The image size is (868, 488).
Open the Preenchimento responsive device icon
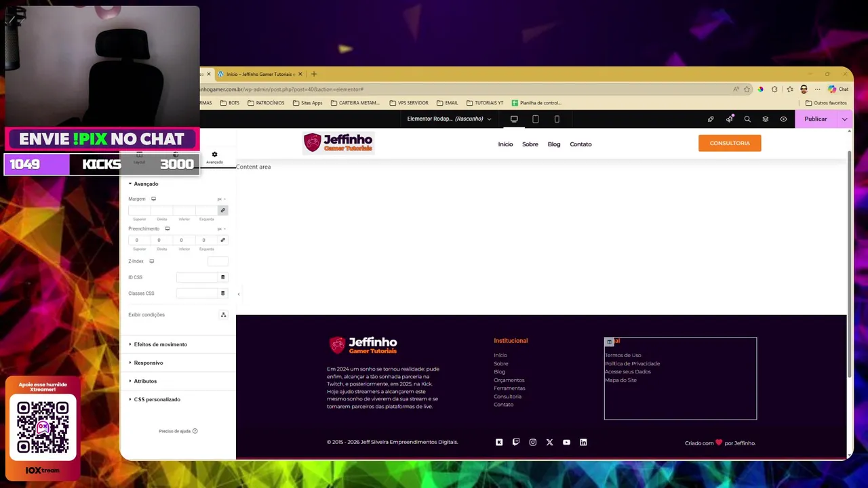tap(167, 229)
